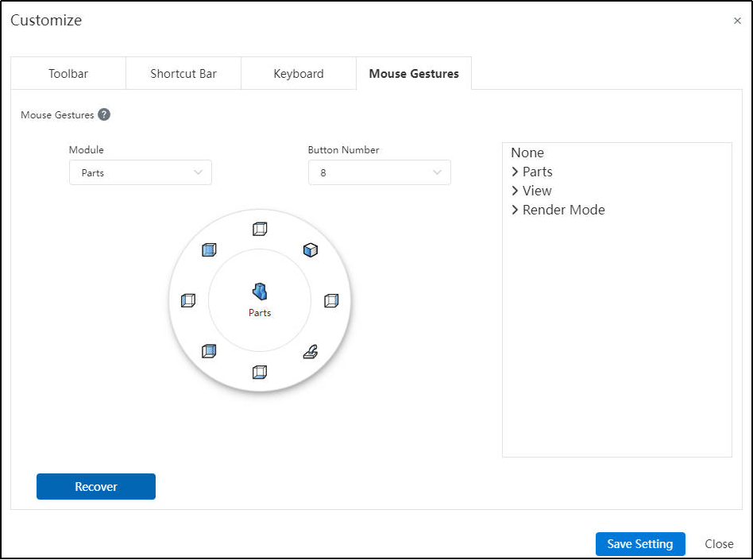Select the right view cube icon on the wheel
The image size is (753, 560).
point(331,300)
